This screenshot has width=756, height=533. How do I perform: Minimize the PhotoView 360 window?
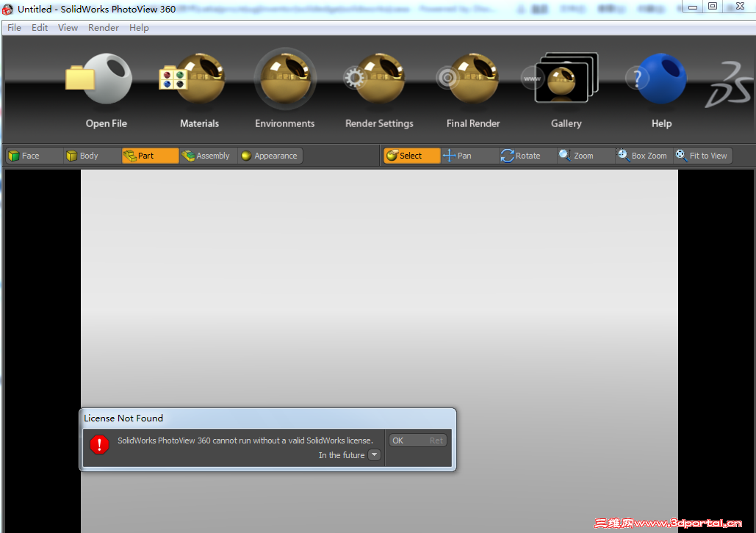tap(693, 7)
